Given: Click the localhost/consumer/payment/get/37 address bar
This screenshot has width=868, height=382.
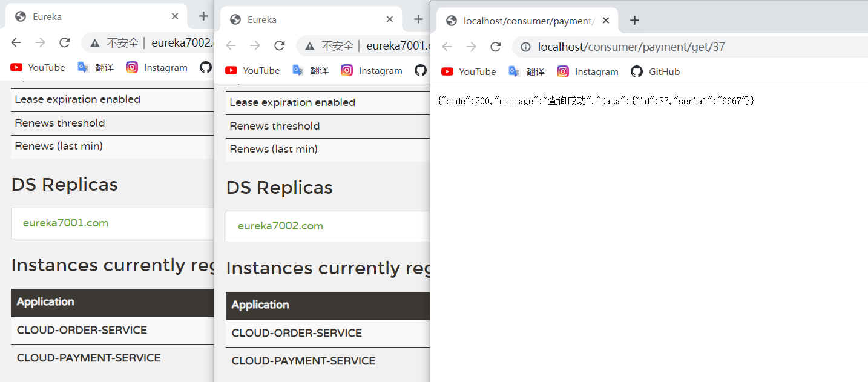Looking at the screenshot, I should (x=690, y=47).
